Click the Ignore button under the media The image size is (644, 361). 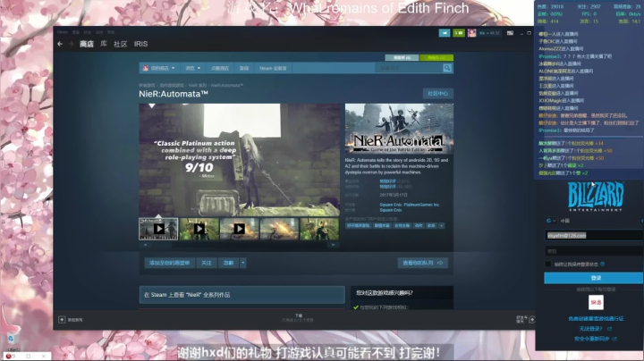(x=229, y=263)
